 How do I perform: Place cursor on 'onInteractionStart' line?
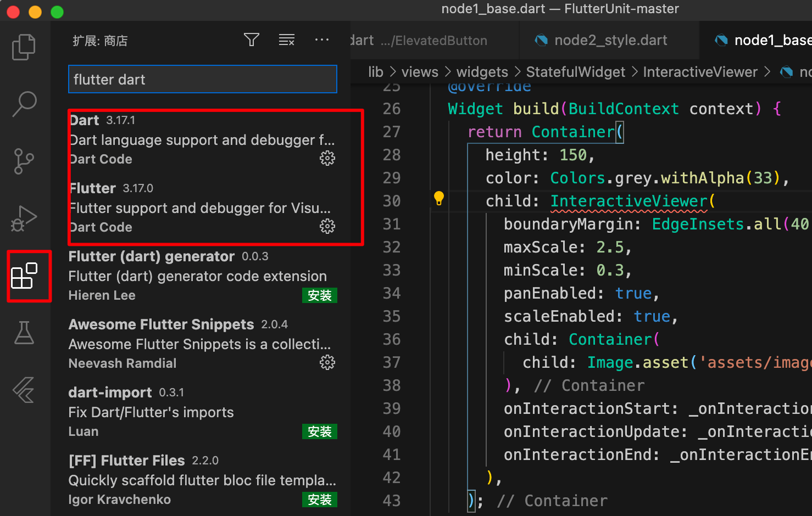657,408
